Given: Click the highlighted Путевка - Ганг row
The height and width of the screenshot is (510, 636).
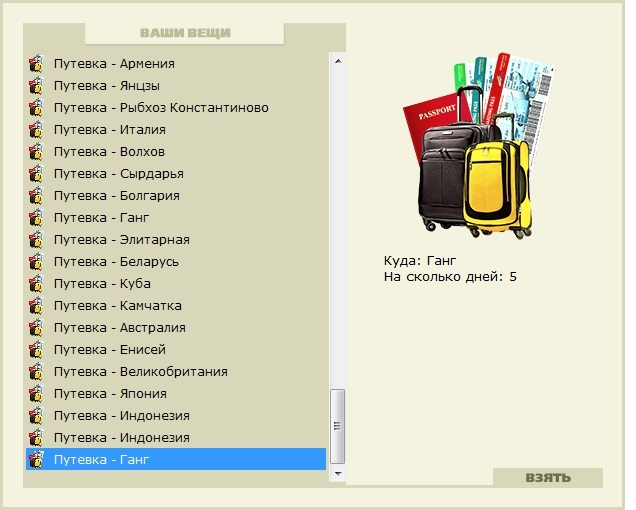Looking at the screenshot, I should 176,459.
